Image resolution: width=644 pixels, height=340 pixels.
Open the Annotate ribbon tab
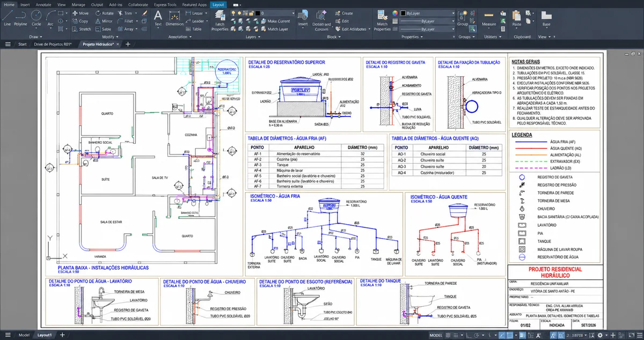(x=43, y=4)
